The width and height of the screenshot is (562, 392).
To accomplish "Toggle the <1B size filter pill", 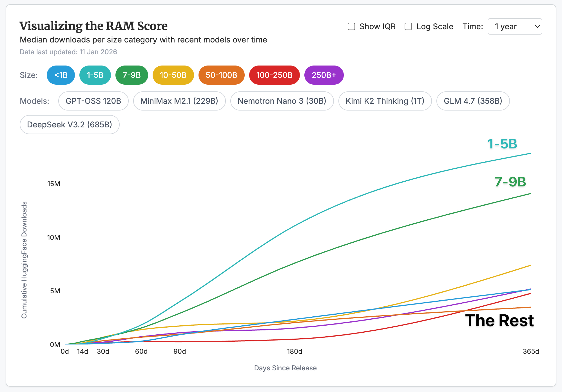I will coord(61,75).
